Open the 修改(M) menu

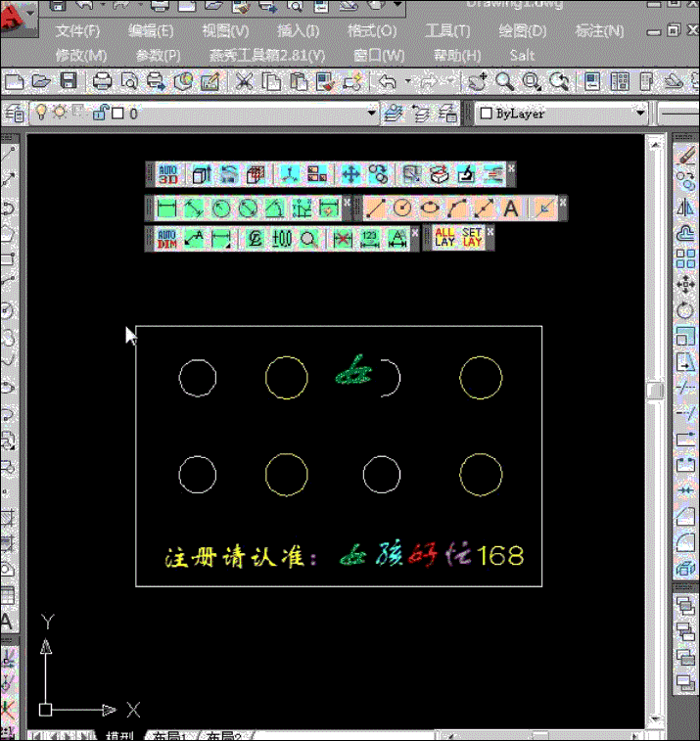[81, 55]
